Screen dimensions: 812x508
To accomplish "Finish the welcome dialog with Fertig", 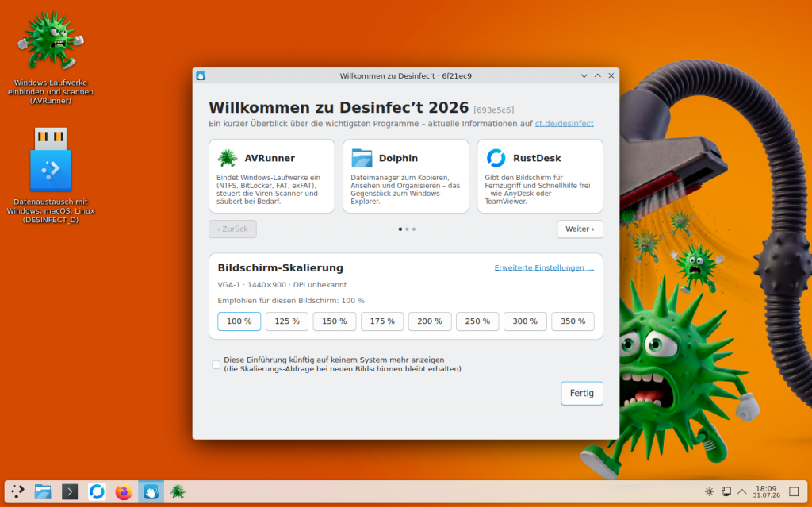I will [582, 394].
